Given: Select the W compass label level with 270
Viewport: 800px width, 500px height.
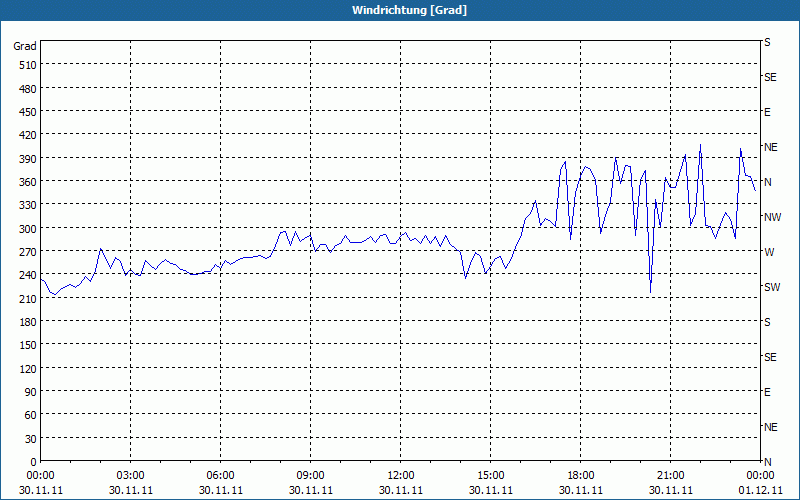Looking at the screenshot, I should click(x=769, y=252).
